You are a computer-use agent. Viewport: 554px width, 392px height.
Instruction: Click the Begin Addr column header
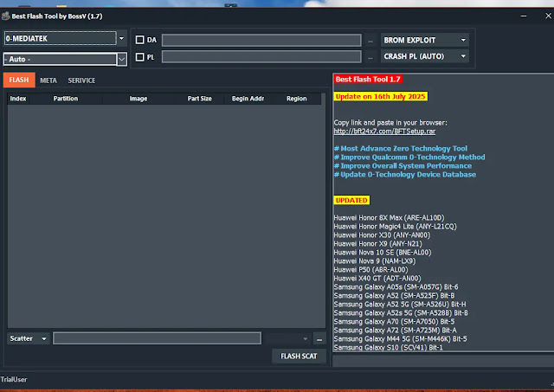[x=248, y=99]
